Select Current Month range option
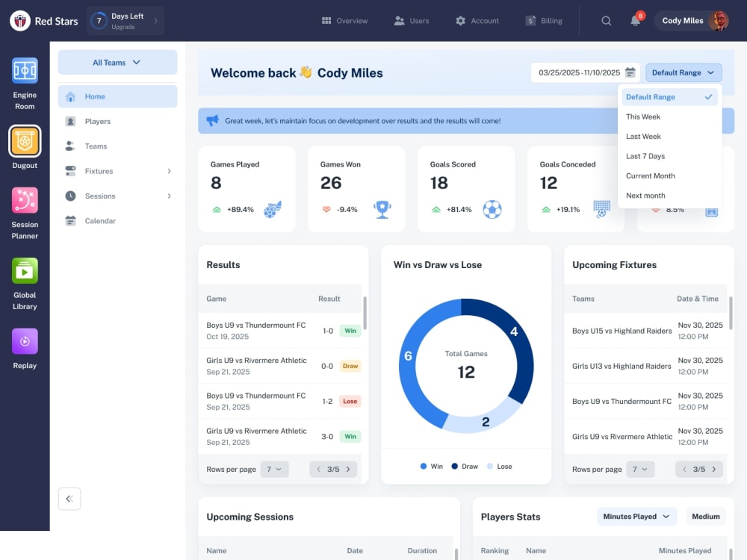747x560 pixels. [x=669, y=175]
